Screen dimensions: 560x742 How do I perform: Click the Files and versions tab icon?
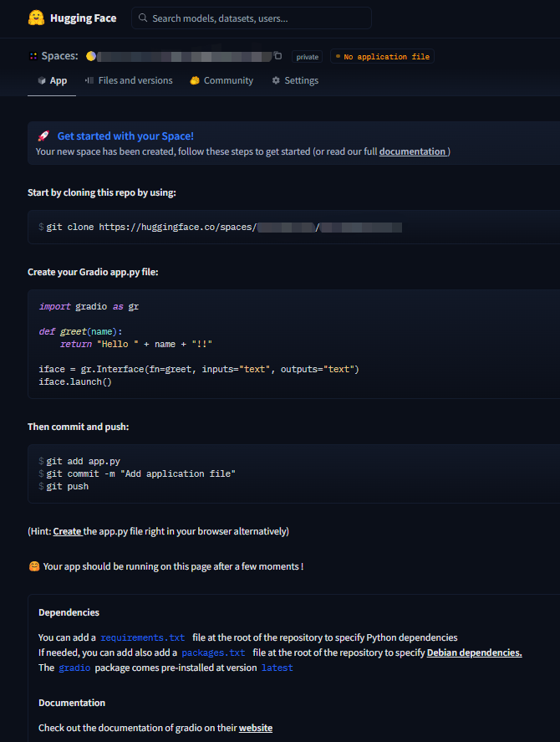89,80
